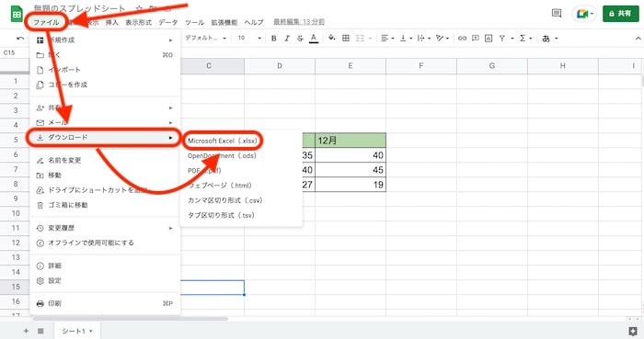Open the ヘルプ menu
The image size is (644, 339).
tap(254, 22)
